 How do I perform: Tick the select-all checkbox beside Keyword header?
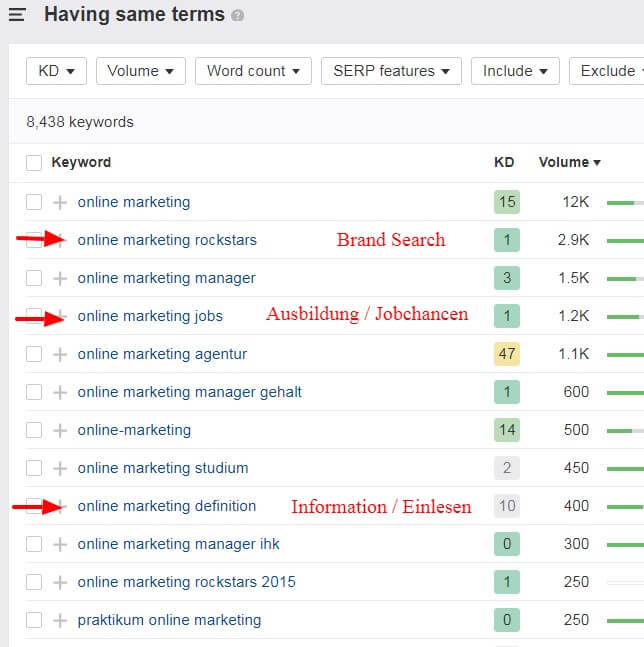click(x=34, y=163)
